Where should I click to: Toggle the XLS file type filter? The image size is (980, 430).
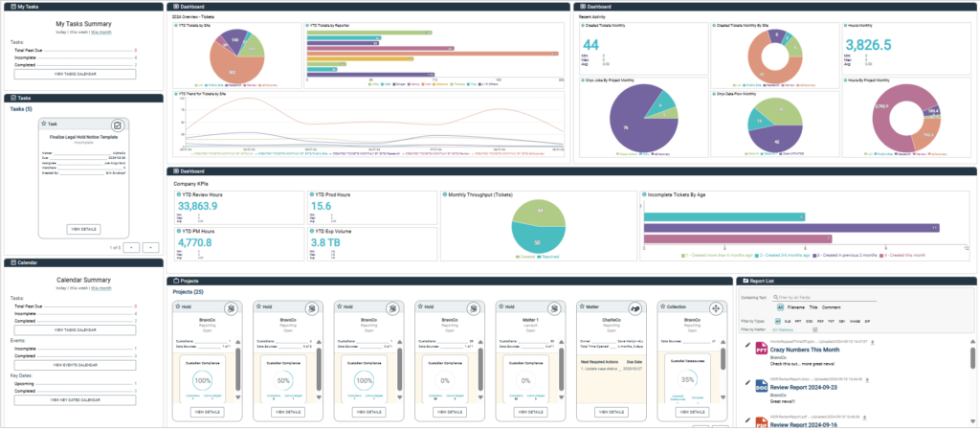tap(787, 320)
